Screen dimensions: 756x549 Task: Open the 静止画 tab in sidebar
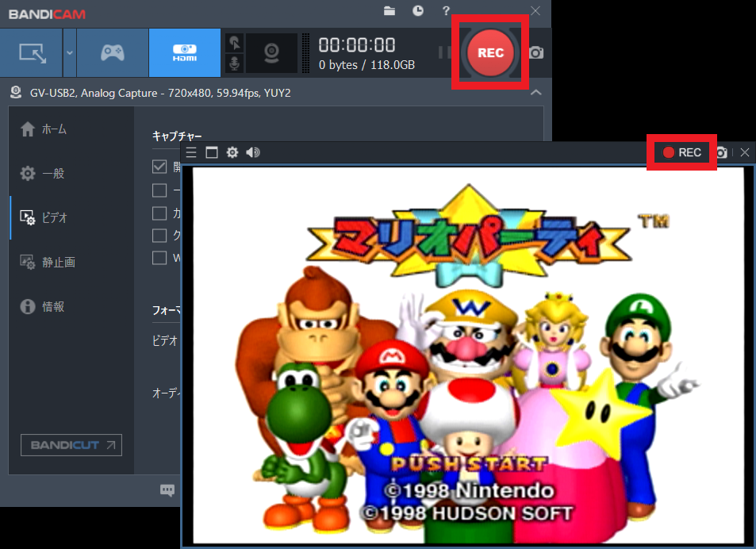coord(71,263)
